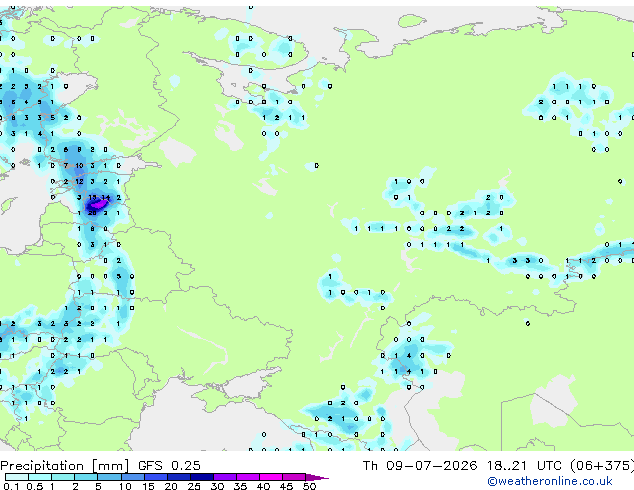This screenshot has width=634, height=490.
Task: Pick the legend swatch between 2 and 5
Action: pyautogui.click(x=86, y=477)
